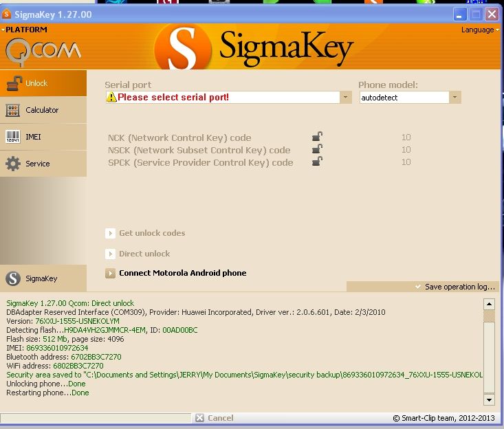Click the Unlock padlock sidebar icon
This screenshot has width=504, height=429.
pyautogui.click(x=13, y=83)
